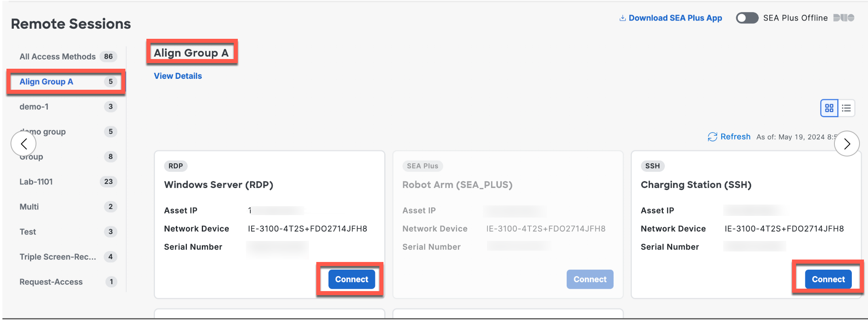
Task: Switch to grid view layout
Action: point(829,108)
